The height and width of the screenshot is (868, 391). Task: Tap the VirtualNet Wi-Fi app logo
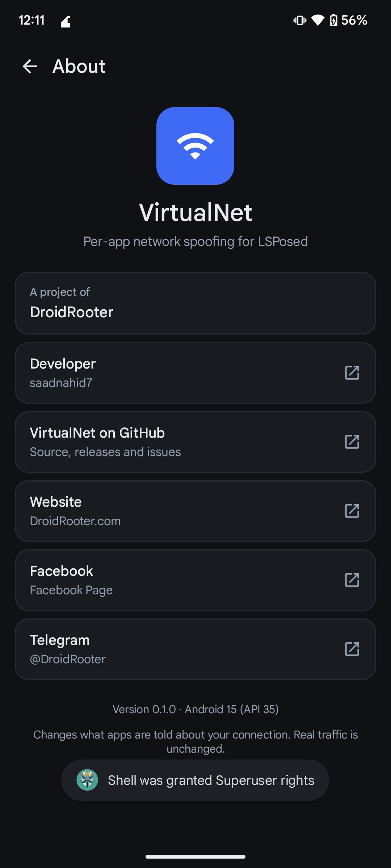coord(195,146)
